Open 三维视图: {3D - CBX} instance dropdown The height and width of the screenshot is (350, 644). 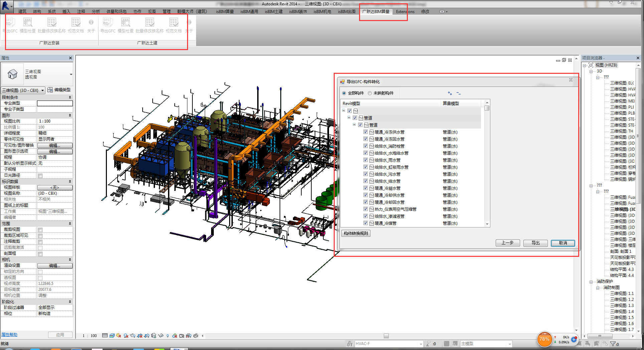pos(42,91)
